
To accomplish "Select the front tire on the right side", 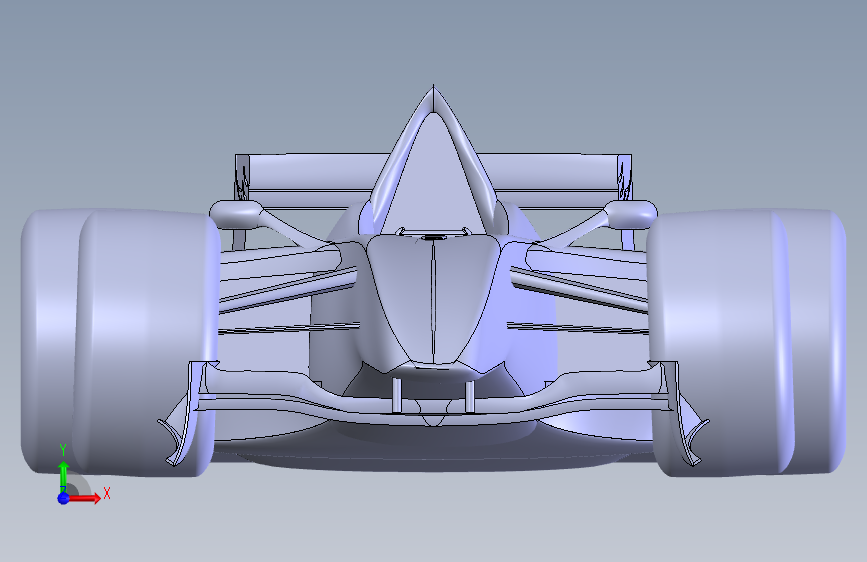I will pyautogui.click(x=719, y=343).
